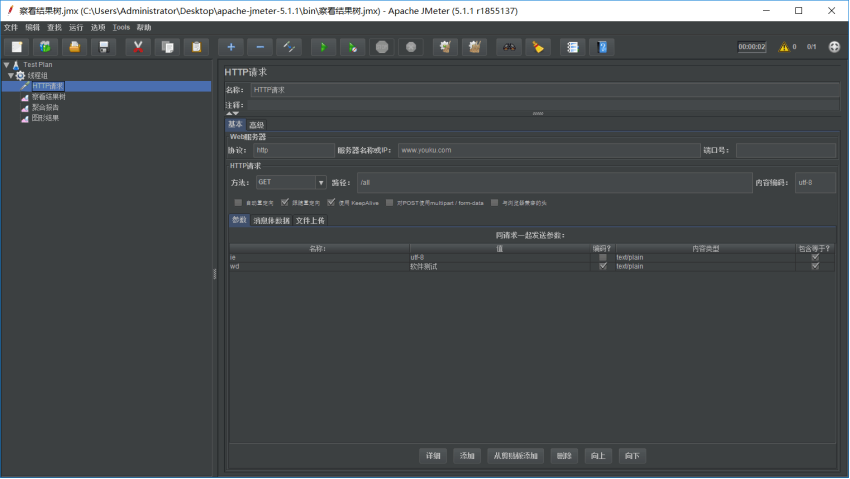Image resolution: width=850 pixels, height=479 pixels.
Task: Click the empty port number field
Action: tap(786, 151)
